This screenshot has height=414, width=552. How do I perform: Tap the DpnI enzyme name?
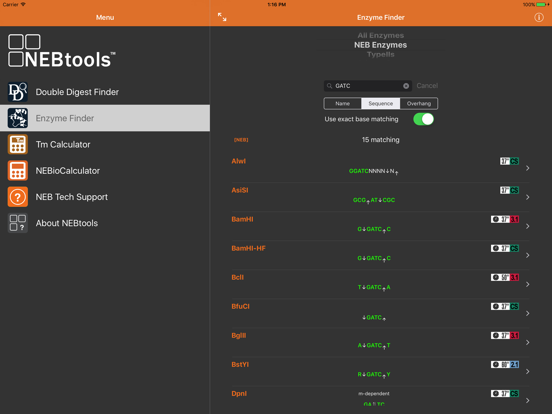coord(239,394)
